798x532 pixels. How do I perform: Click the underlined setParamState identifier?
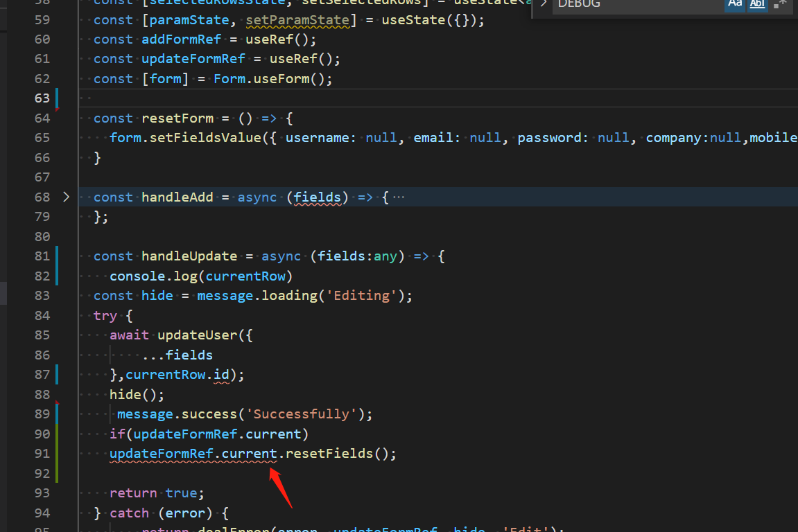(297, 19)
